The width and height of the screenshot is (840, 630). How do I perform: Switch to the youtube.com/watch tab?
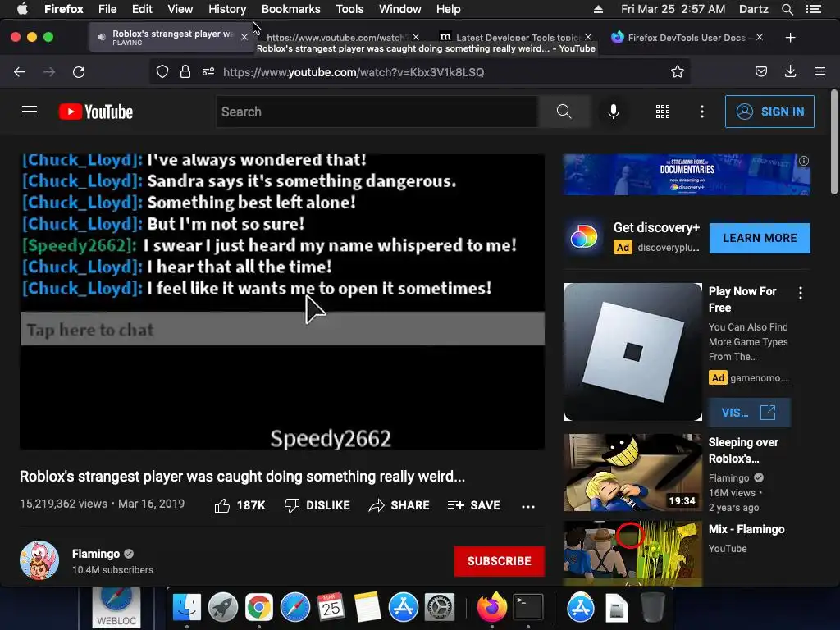(336, 38)
